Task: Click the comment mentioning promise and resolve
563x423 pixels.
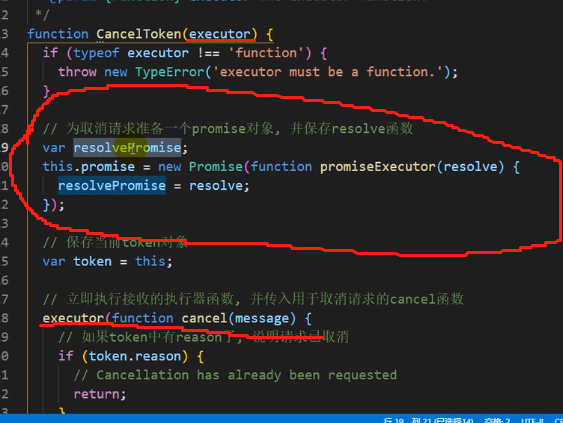Action: tap(228, 129)
